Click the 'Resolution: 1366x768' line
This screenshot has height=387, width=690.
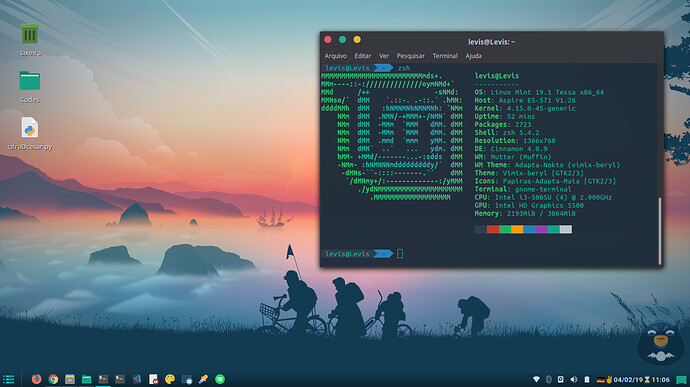515,141
